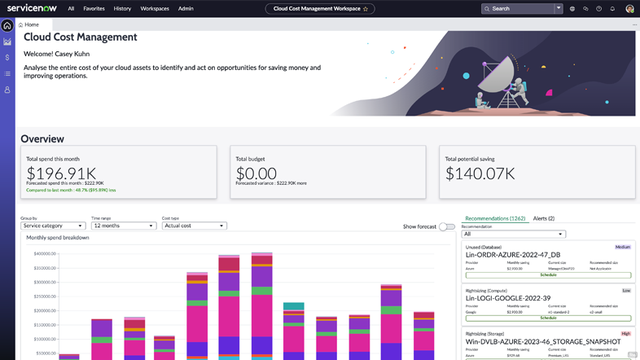Click the Welcome! Casey Kuhn text
Screen dimensions: 640x360
coord(56,54)
